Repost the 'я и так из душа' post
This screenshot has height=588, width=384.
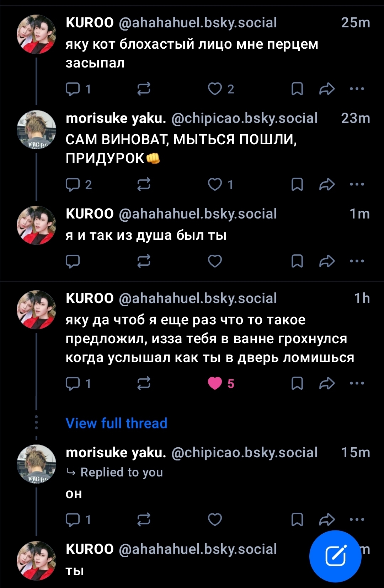(x=144, y=261)
